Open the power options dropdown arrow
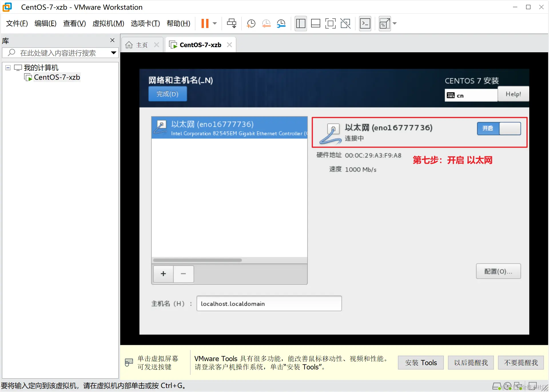The width and height of the screenshot is (549, 392). (x=215, y=23)
